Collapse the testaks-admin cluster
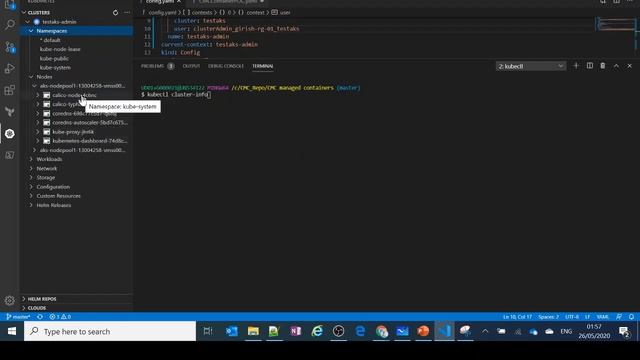Viewport: 640px width, 360px height. tap(27, 22)
